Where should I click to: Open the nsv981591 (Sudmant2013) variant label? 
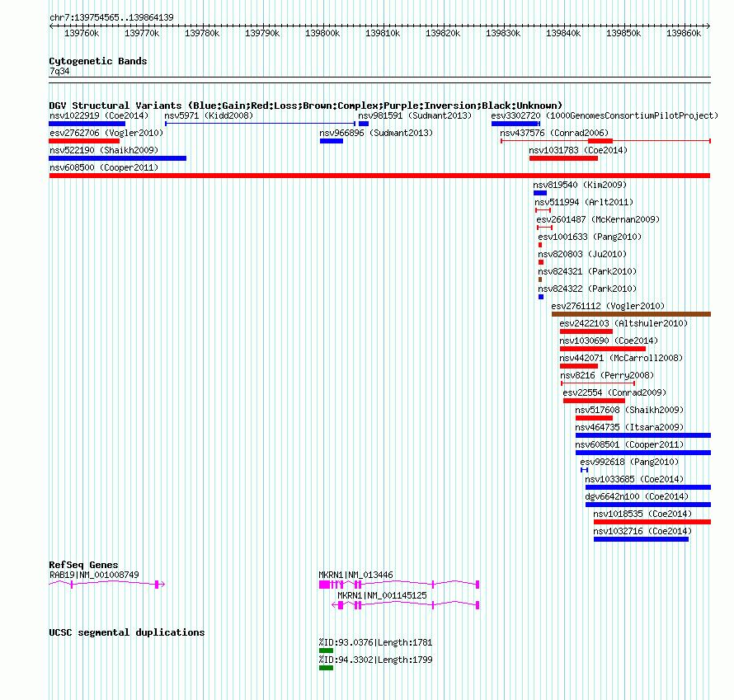[x=415, y=115]
